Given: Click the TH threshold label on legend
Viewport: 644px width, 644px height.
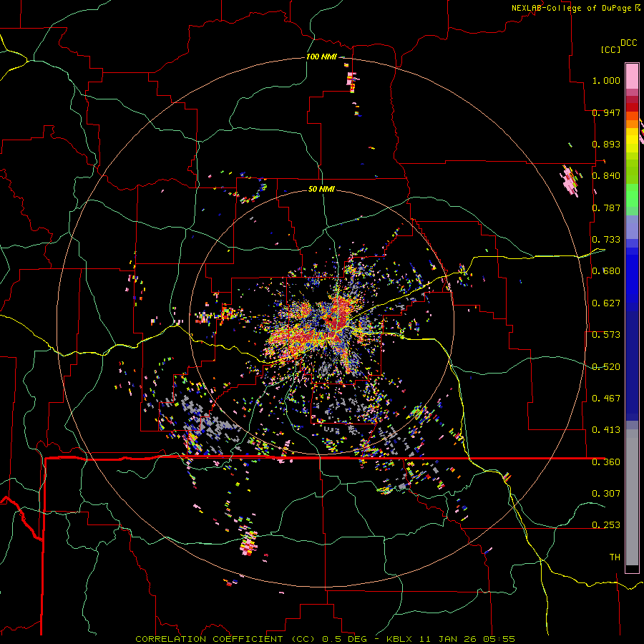Looking at the screenshot, I should (x=615, y=557).
